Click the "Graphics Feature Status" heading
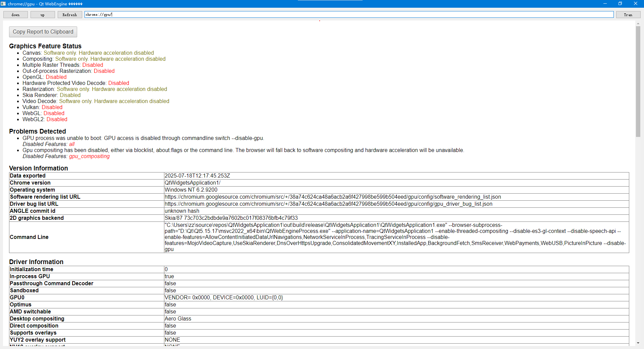The image size is (644, 349). coord(45,46)
